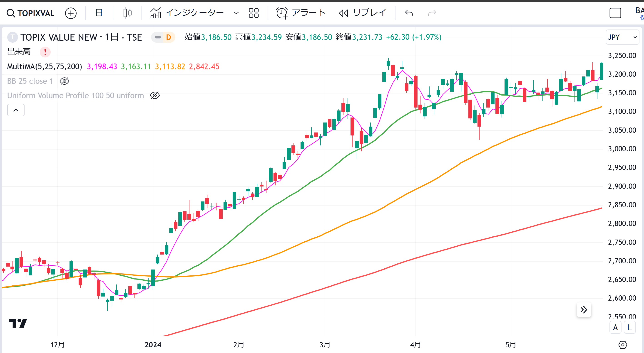The height and width of the screenshot is (353, 644).
Task: Select the 出来高 volume indicator label
Action: 19,52
